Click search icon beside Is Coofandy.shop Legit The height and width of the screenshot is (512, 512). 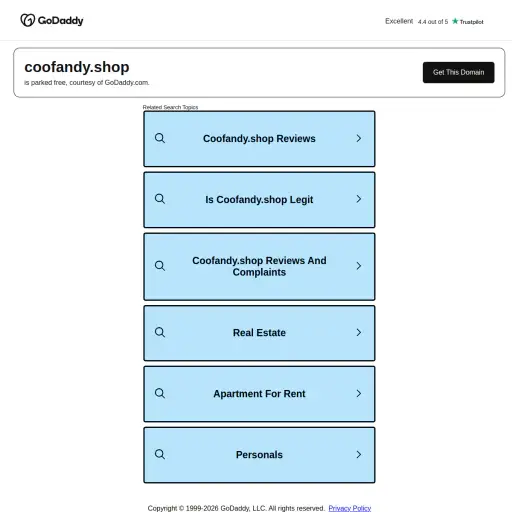point(160,199)
